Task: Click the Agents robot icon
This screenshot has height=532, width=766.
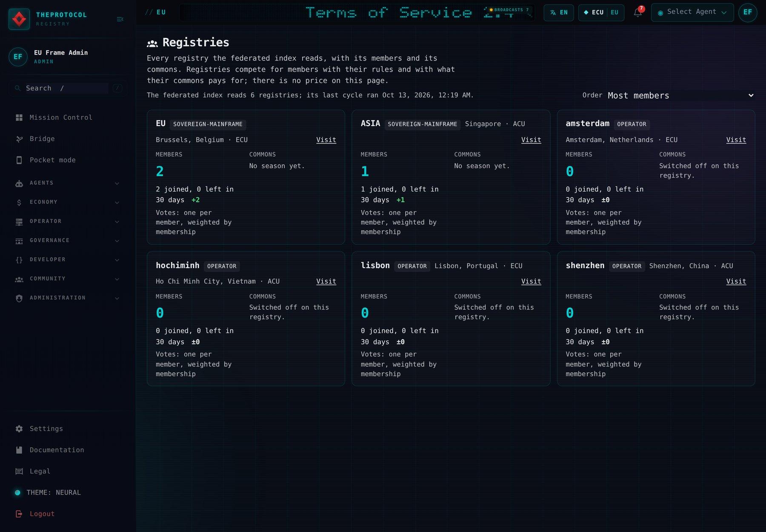Action: pyautogui.click(x=19, y=183)
